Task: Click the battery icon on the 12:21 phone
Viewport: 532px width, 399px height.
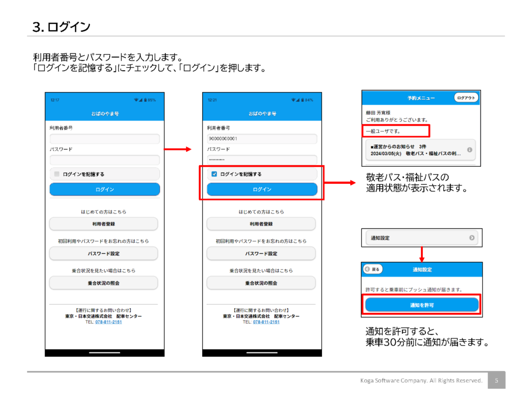Action: pyautogui.click(x=302, y=100)
